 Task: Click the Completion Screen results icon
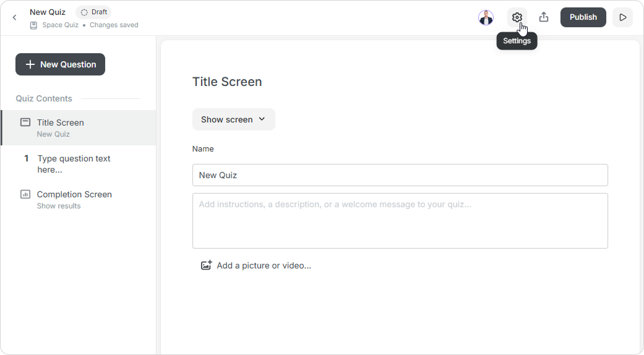point(25,194)
